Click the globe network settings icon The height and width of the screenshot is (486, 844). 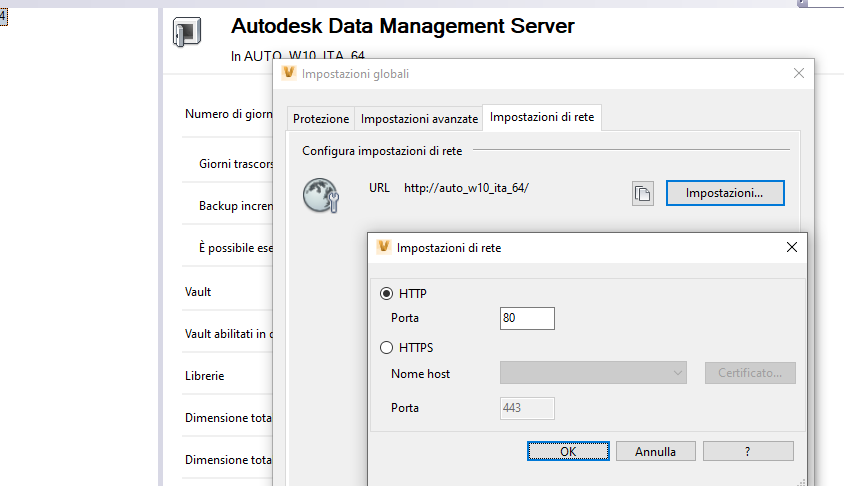pos(323,194)
